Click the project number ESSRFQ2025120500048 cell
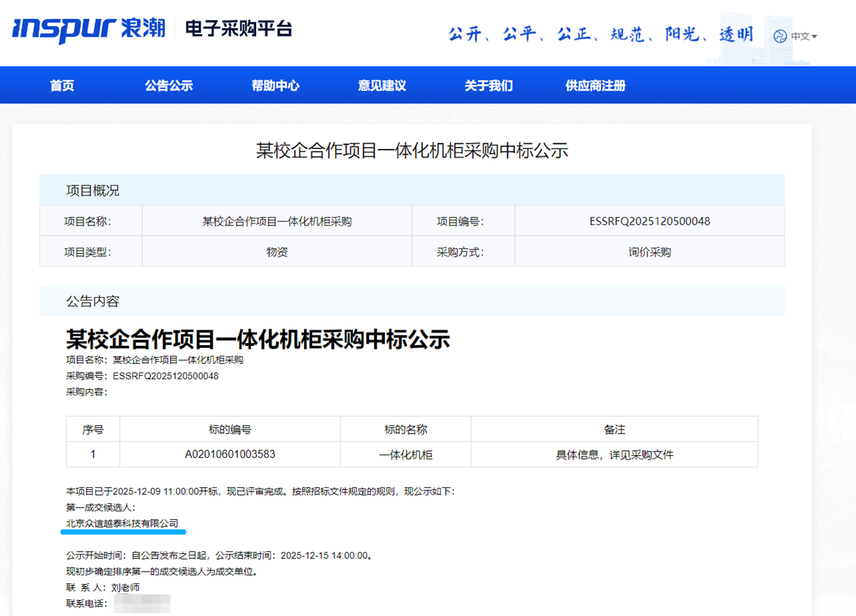Image resolution: width=856 pixels, height=616 pixels. coord(649,220)
